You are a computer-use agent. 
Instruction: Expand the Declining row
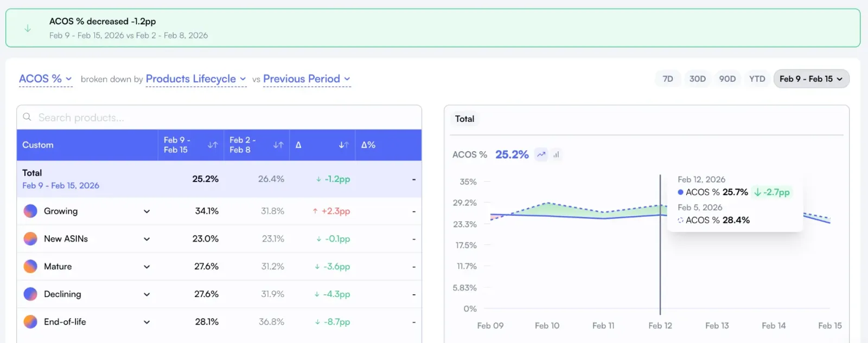pos(146,294)
